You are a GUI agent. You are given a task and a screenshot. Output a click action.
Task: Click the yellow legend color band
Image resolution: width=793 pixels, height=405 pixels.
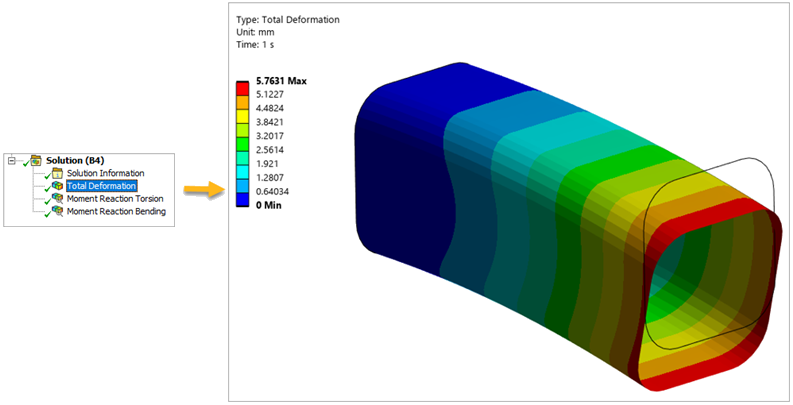coord(243,116)
